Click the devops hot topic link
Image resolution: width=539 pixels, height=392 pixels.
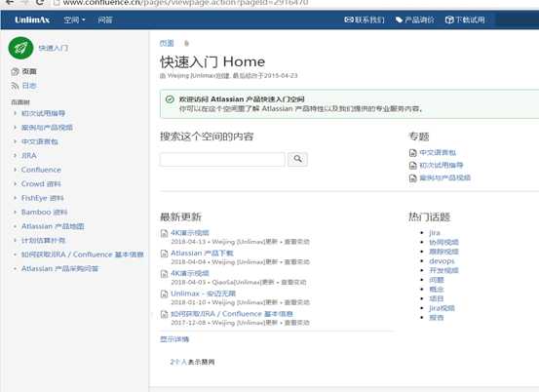pyautogui.click(x=442, y=261)
